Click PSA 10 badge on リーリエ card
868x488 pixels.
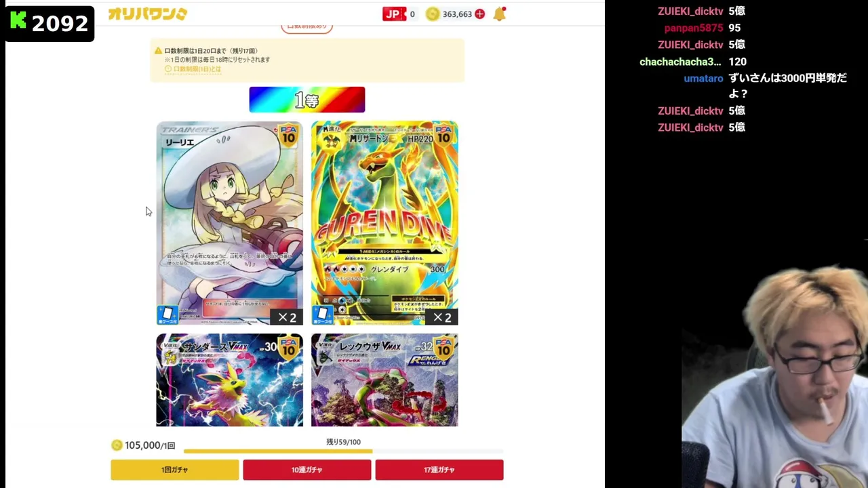coord(289,136)
